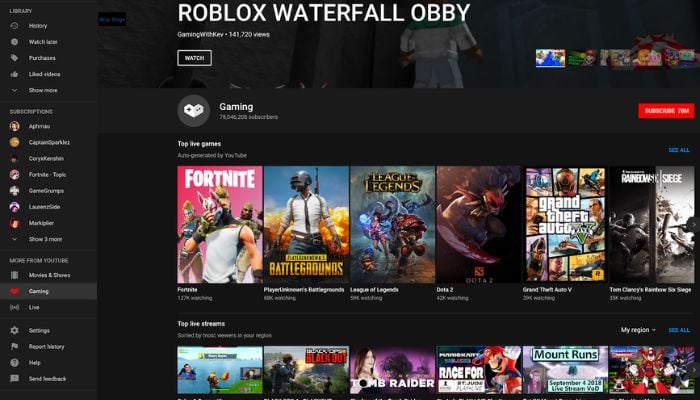This screenshot has height=400, width=700.
Task: Open the Dota 2 game cover
Action: tap(479, 225)
